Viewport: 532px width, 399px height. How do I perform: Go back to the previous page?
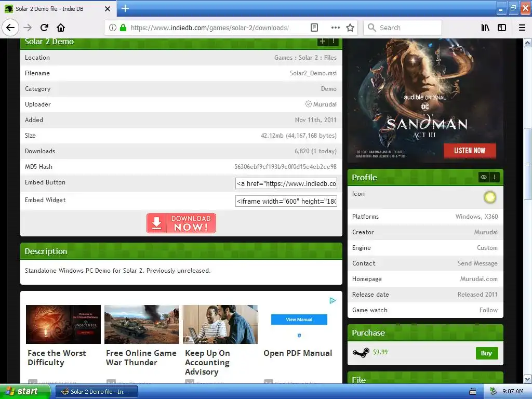click(x=10, y=28)
